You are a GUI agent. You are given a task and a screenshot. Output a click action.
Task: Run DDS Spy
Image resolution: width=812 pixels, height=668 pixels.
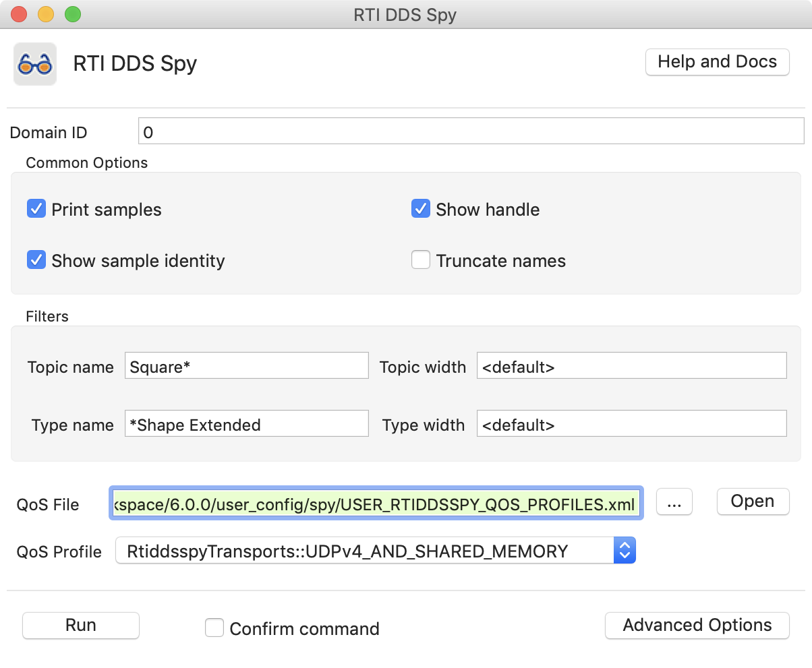point(81,626)
